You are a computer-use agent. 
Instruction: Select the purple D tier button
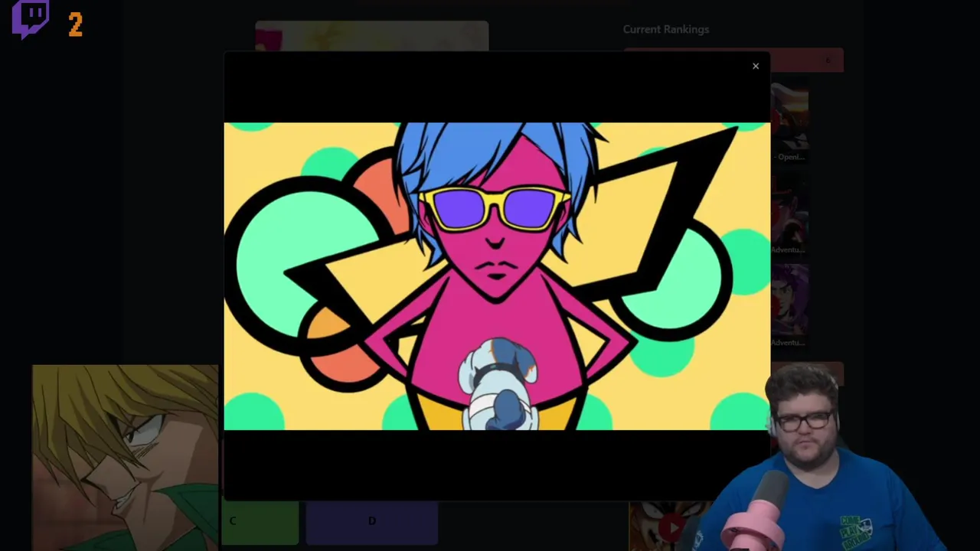click(372, 522)
